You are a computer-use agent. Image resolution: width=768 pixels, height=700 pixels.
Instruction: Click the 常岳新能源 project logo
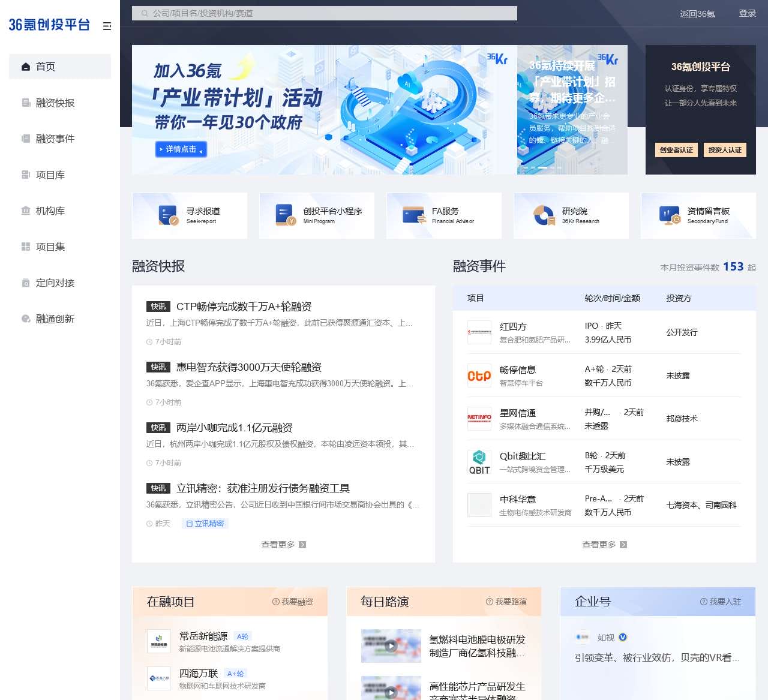coord(159,641)
